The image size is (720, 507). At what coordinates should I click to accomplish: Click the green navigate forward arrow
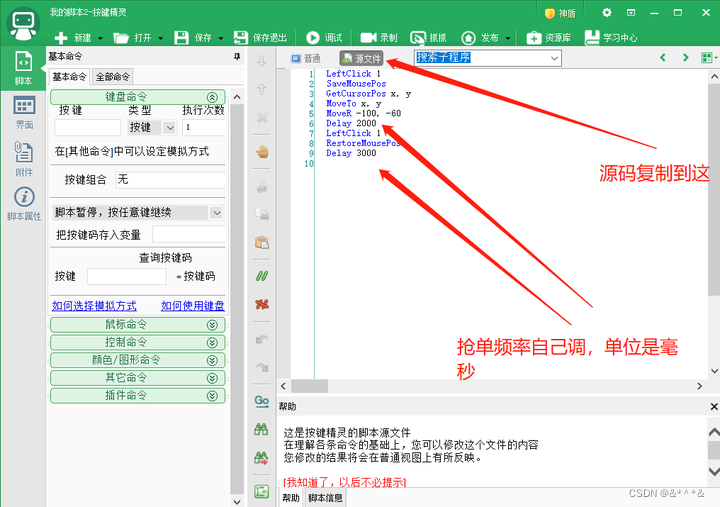(x=686, y=57)
